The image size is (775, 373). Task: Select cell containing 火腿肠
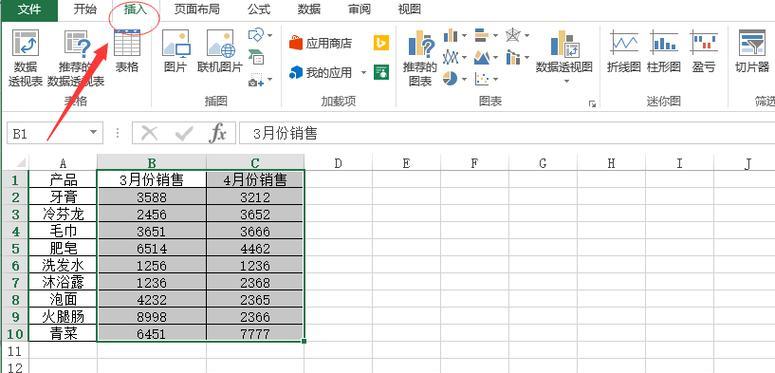pyautogui.click(x=63, y=316)
